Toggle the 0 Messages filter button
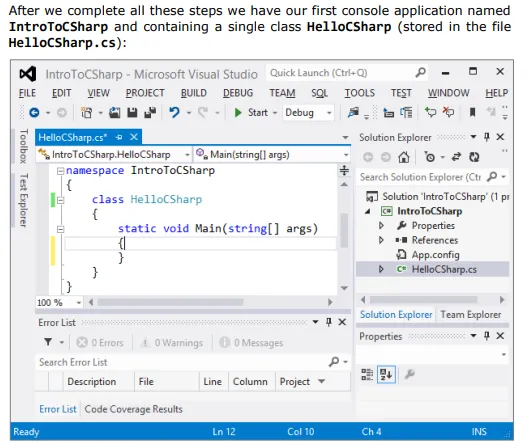This screenshot has width=529, height=443. [x=251, y=343]
